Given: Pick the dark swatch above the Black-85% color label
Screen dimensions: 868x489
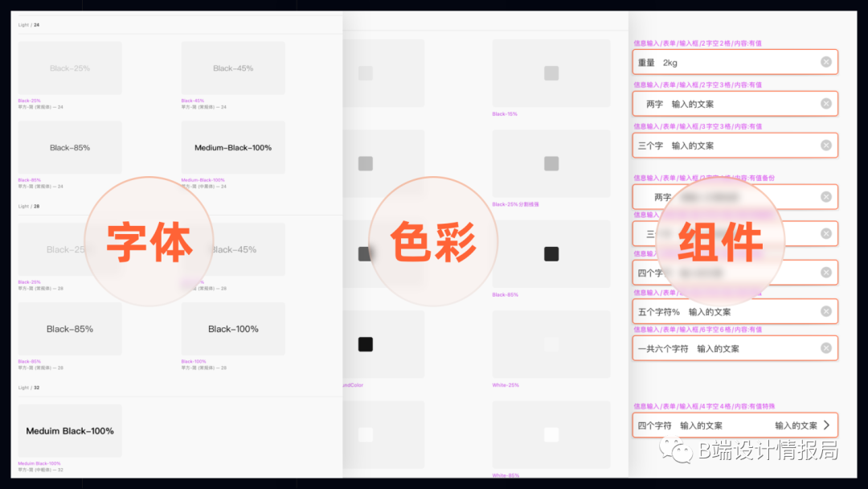Looking at the screenshot, I should [551, 254].
